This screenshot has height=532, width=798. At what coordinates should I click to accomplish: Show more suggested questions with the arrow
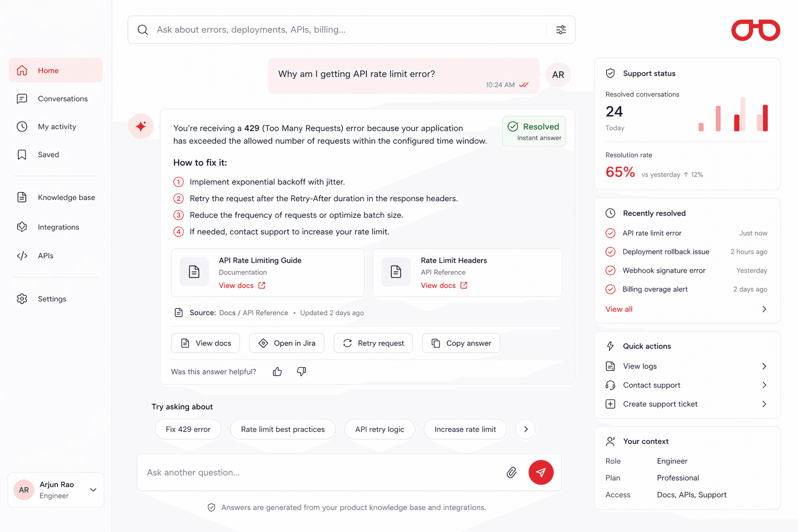tap(526, 429)
